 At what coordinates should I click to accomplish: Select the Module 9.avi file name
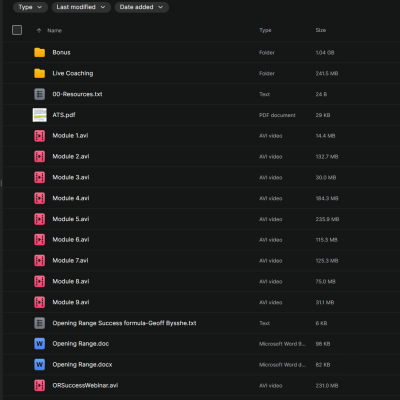point(71,302)
